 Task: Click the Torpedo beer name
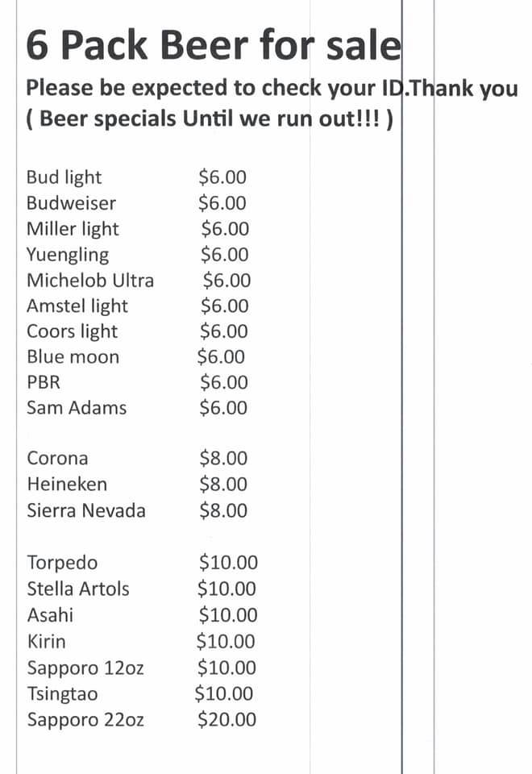(x=63, y=563)
